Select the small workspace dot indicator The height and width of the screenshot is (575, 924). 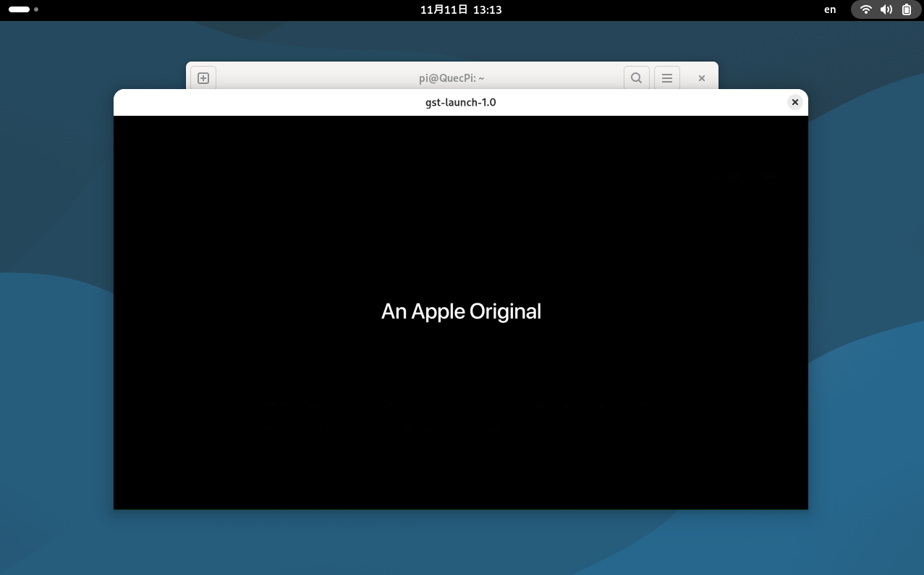click(36, 9)
